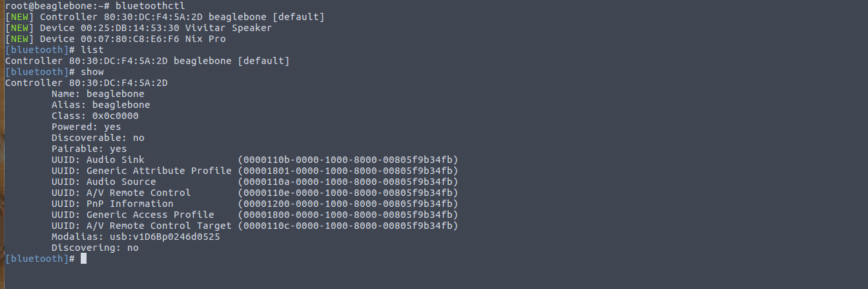The width and height of the screenshot is (868, 289).
Task: Click the Audio Sink UUID value
Action: pos(347,160)
